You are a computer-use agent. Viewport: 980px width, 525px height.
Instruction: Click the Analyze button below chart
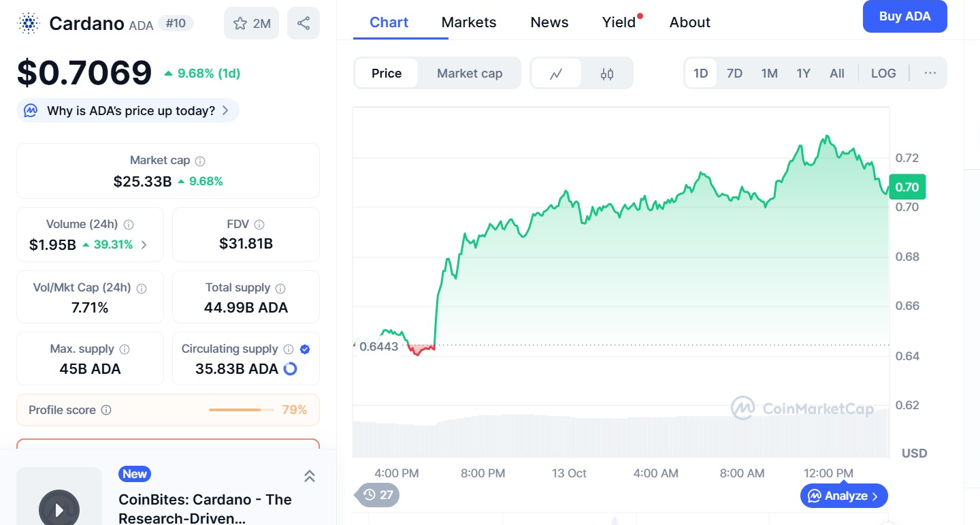pos(844,496)
